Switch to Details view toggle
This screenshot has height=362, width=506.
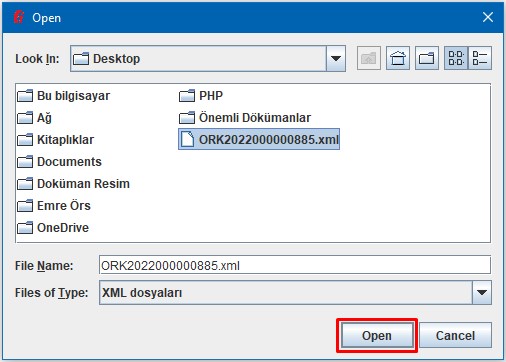click(x=480, y=59)
